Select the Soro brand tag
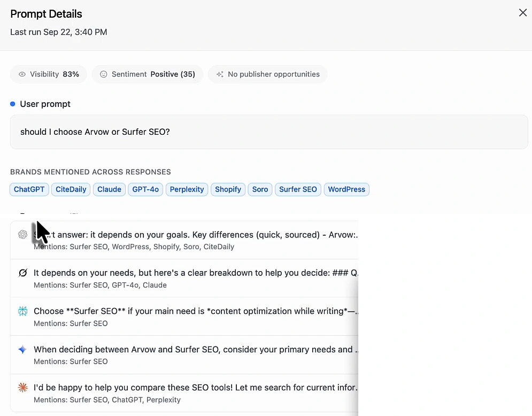532x416 pixels. click(260, 189)
